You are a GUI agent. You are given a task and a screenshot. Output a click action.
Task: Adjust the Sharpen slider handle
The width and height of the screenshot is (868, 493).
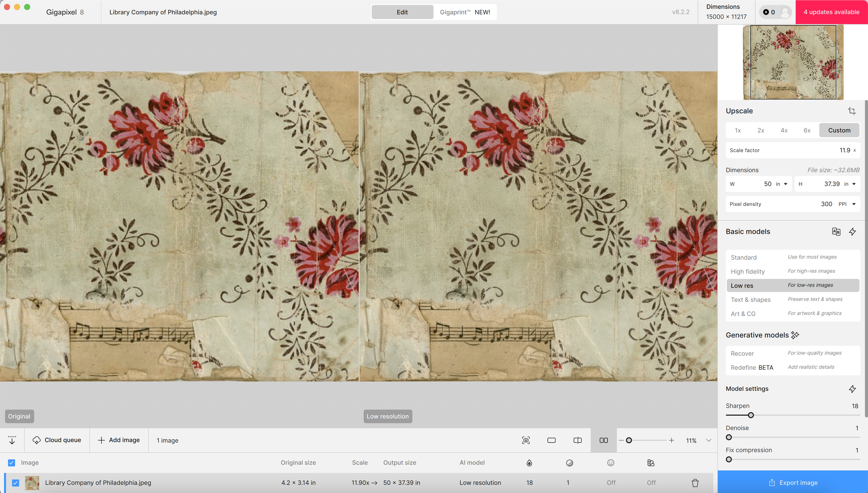pyautogui.click(x=751, y=415)
